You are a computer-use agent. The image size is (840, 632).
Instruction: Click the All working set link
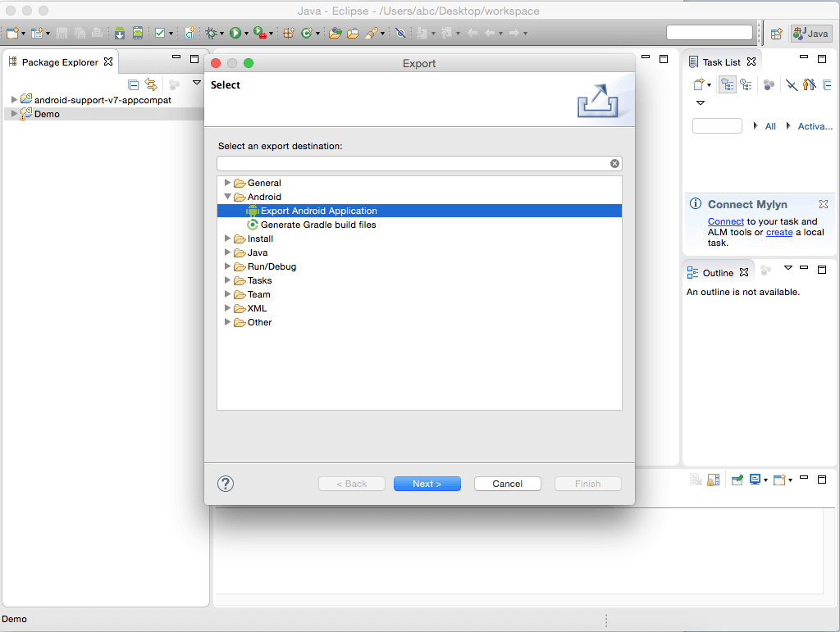769,126
